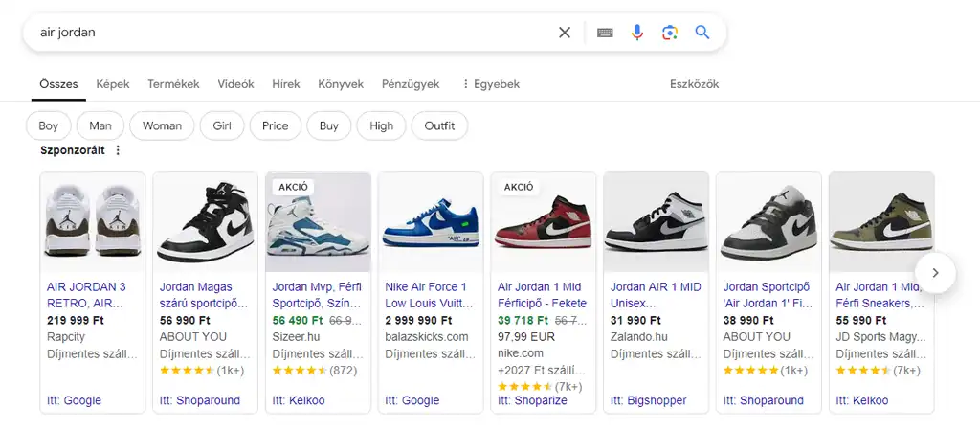Open the blue Nike Air Force 1 image

click(x=431, y=222)
